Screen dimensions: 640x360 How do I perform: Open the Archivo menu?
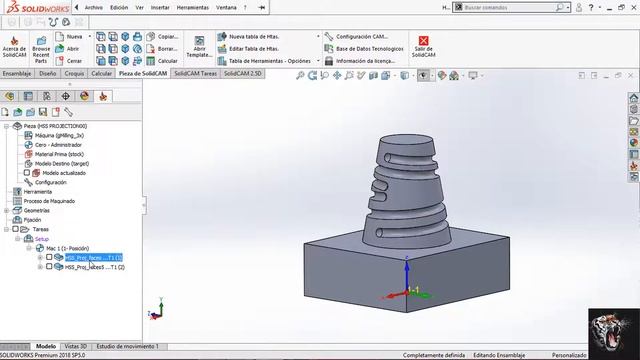coord(94,7)
